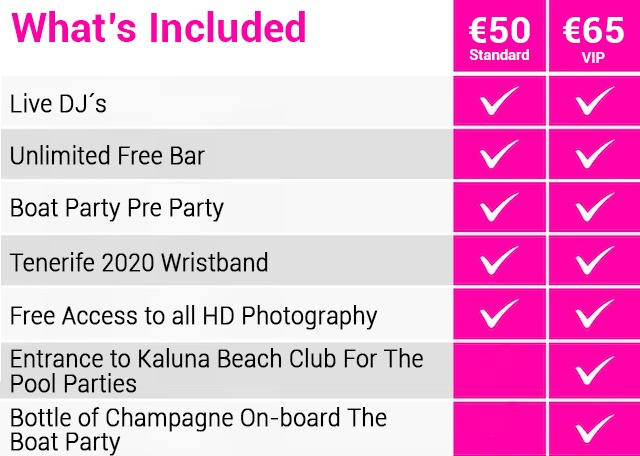Click the VIP checkmark for Live DJ´s
640x456 pixels.
click(595, 100)
